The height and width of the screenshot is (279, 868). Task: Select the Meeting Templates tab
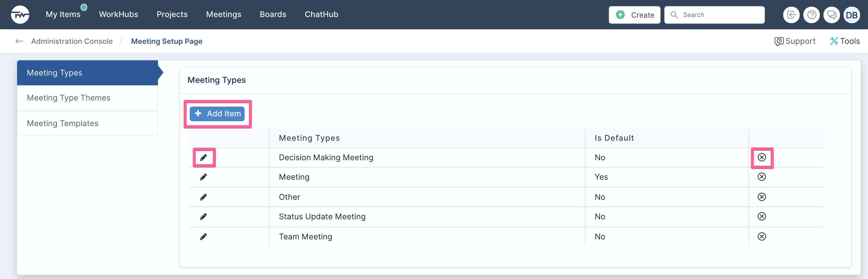tap(88, 124)
